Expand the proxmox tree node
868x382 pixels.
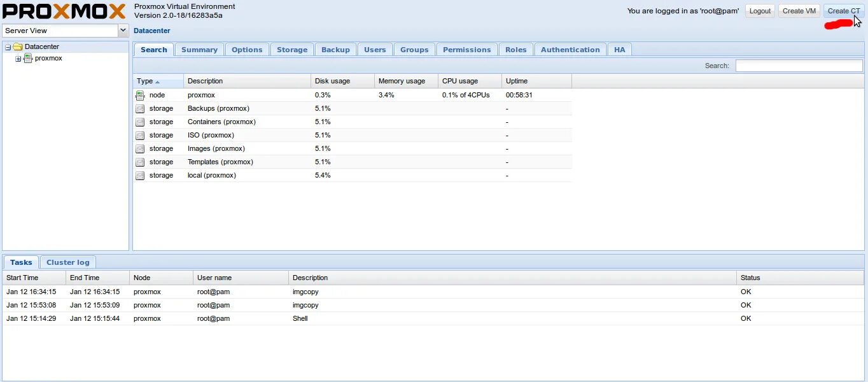18,59
